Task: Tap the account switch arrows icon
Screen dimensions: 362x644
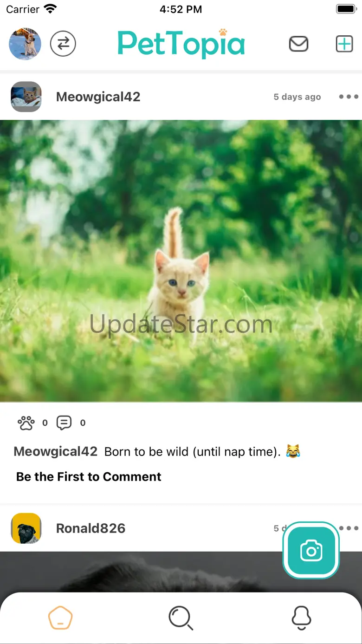Action: point(63,44)
